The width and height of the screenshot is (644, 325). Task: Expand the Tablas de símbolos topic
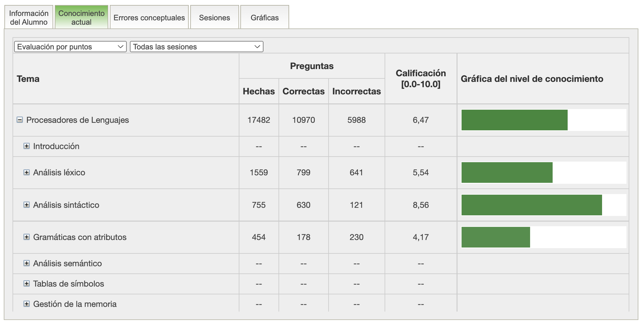(27, 284)
